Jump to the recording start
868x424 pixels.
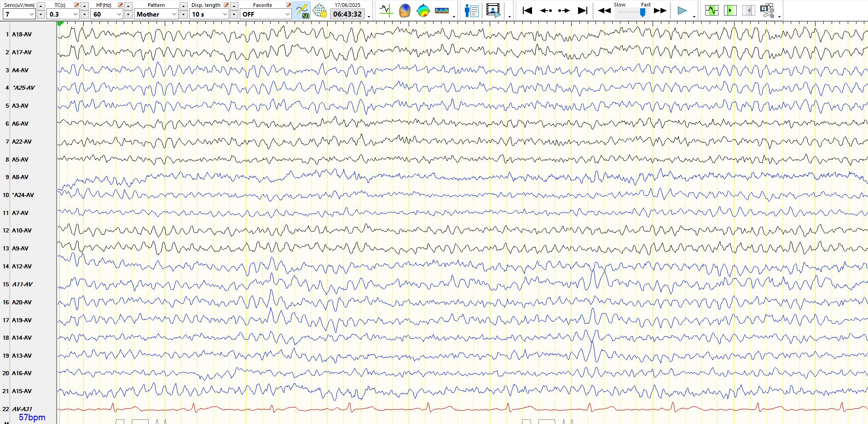pyautogui.click(x=527, y=10)
